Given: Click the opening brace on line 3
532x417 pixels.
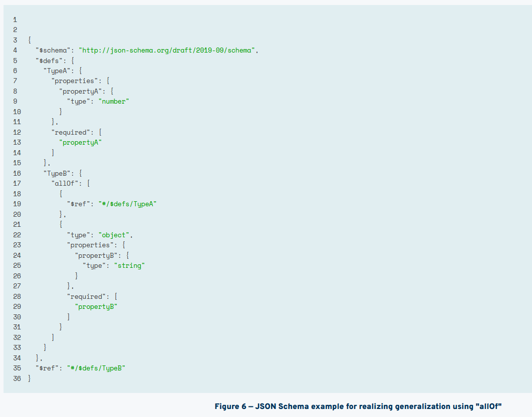Looking at the screenshot, I should pyautogui.click(x=29, y=40).
